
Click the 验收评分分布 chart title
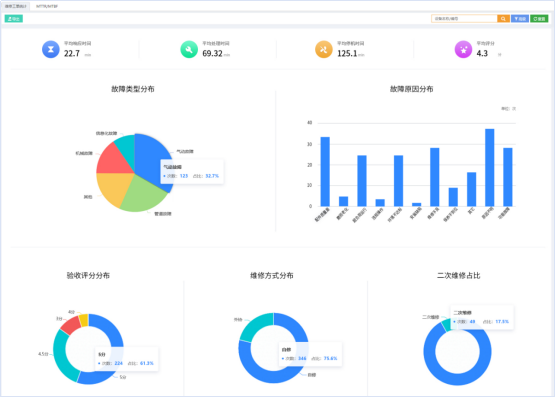[x=88, y=275]
